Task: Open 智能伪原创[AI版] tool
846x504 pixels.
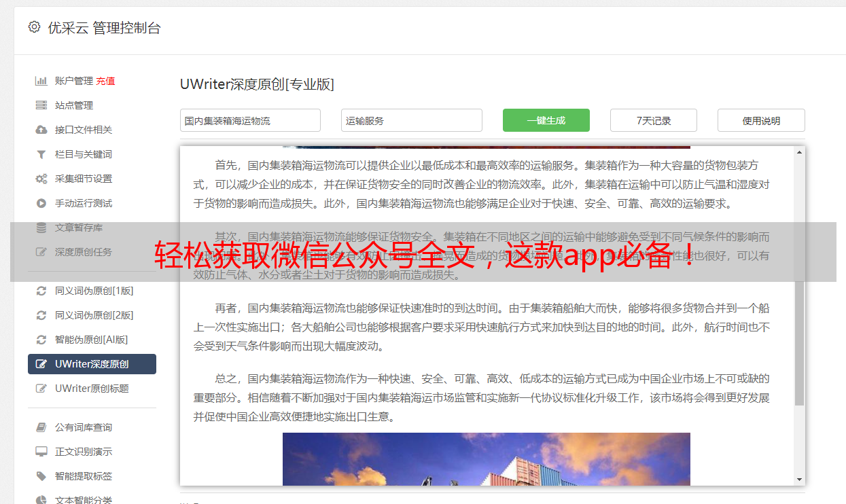Action: click(92, 340)
